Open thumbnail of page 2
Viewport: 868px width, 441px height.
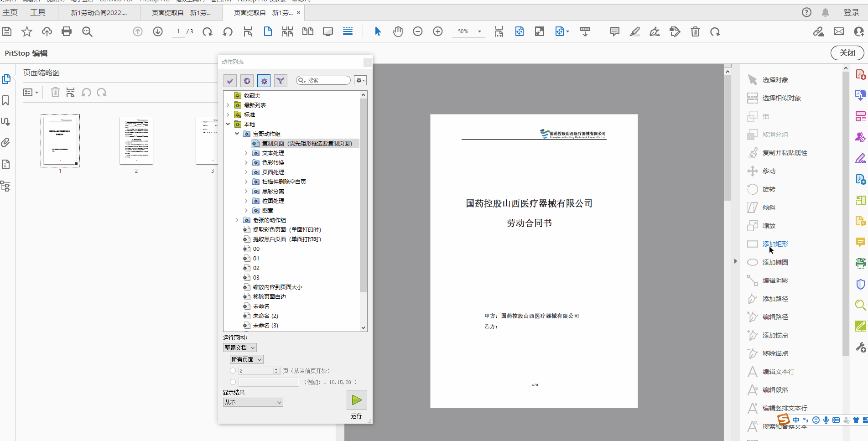point(136,141)
